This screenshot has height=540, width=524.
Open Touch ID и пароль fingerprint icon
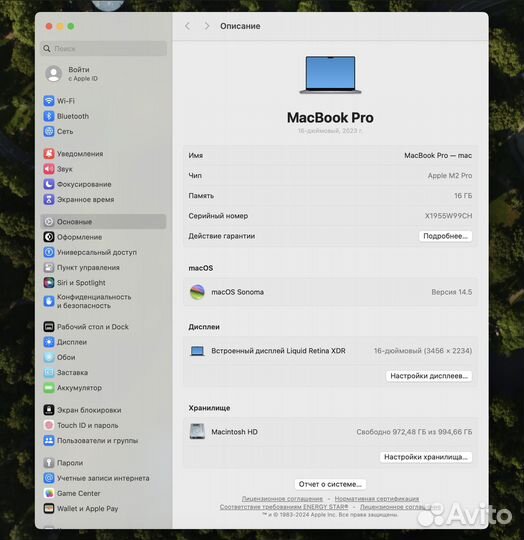click(x=49, y=425)
